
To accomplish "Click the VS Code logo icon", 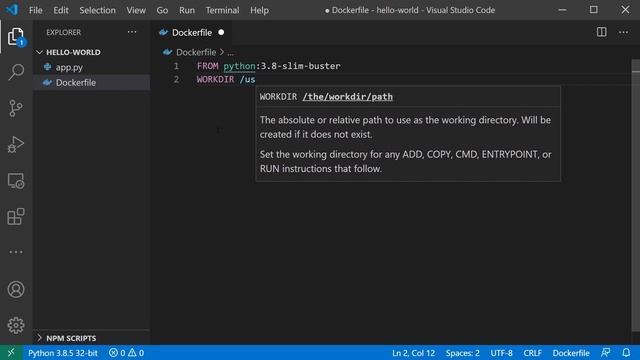I will point(12,9).
